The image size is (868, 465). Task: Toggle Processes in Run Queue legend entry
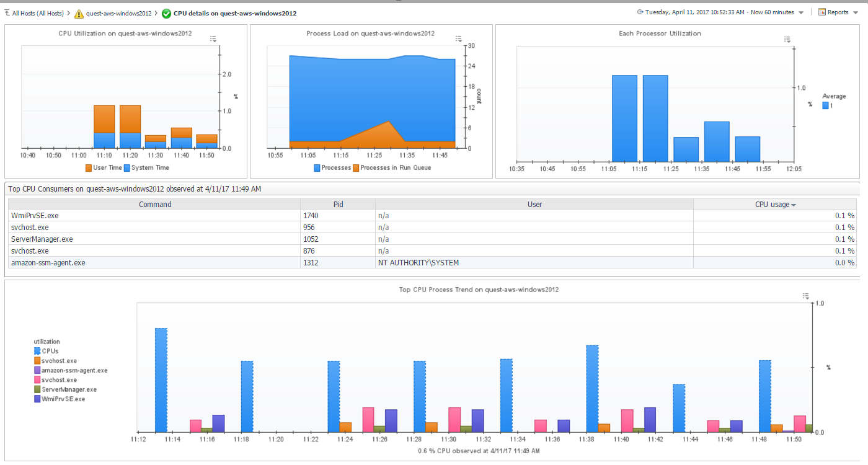pyautogui.click(x=391, y=167)
